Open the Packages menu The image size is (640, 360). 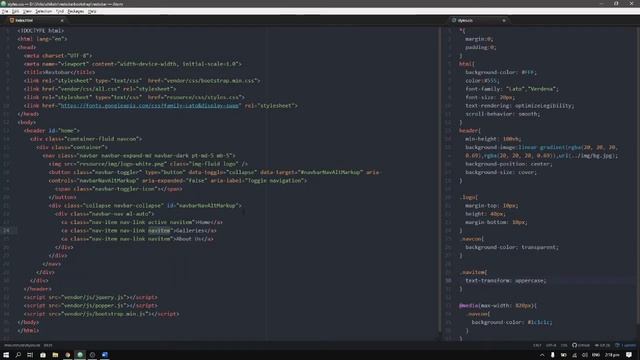pos(76,11)
